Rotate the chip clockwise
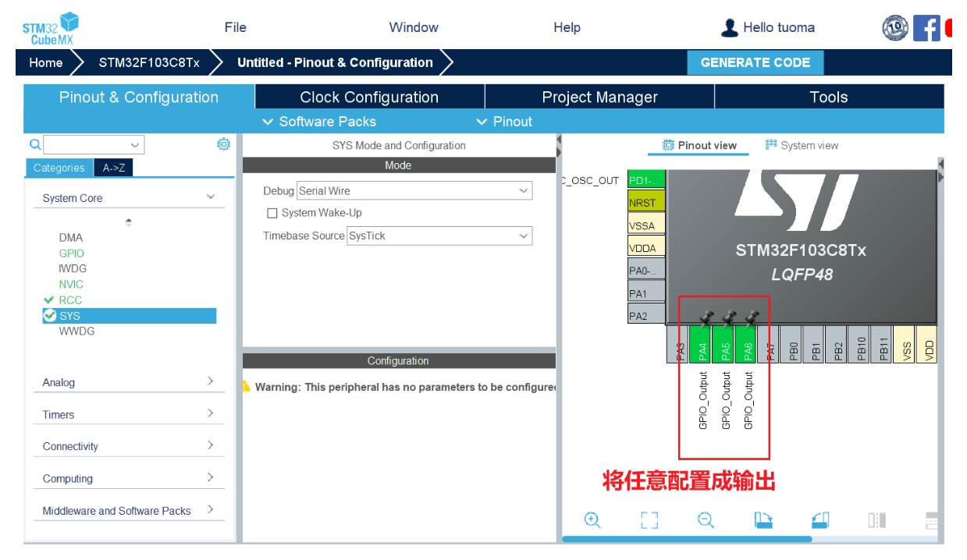 click(x=763, y=520)
